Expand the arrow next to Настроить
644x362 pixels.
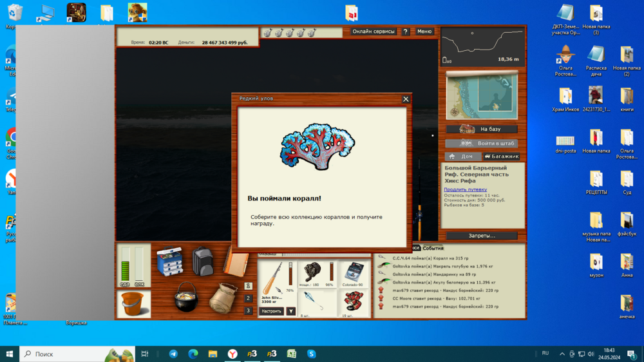coord(291,311)
